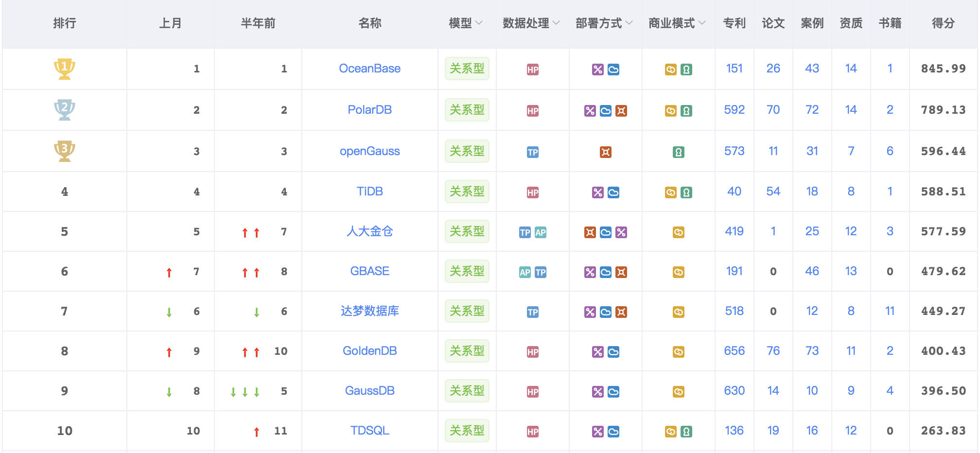This screenshot has height=453, width=980.
Task: Click the silver second-place trophy icon
Action: (64, 110)
